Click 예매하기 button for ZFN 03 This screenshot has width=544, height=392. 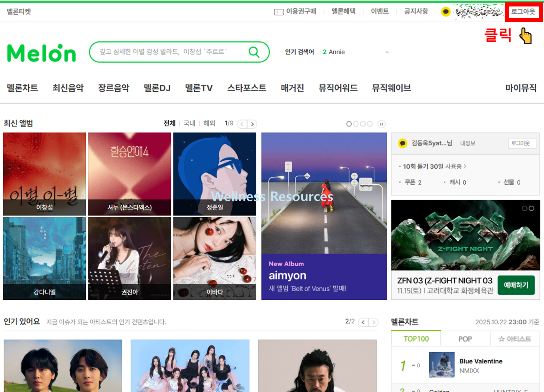coord(516,285)
